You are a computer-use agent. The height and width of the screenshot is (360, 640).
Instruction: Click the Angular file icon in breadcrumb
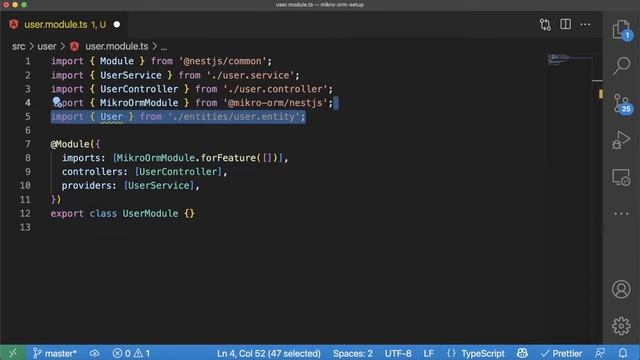74,47
